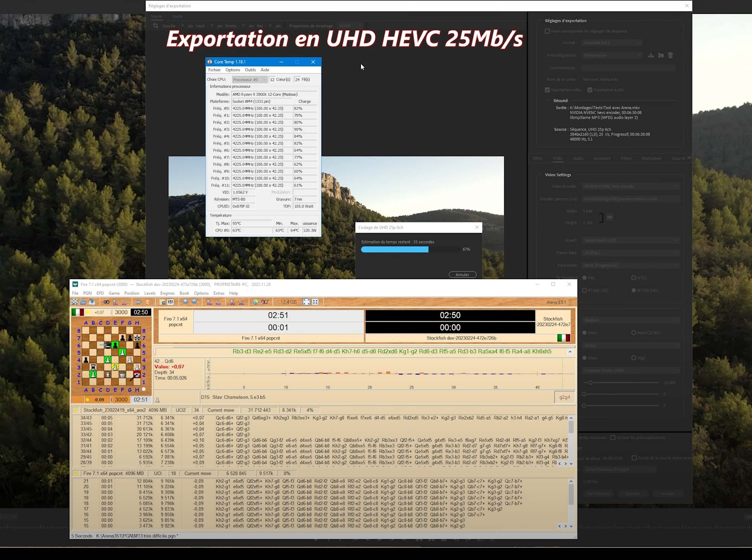752x560 pixels.
Task: Click the DGT board icon in Arena
Action: pyautogui.click(x=265, y=302)
